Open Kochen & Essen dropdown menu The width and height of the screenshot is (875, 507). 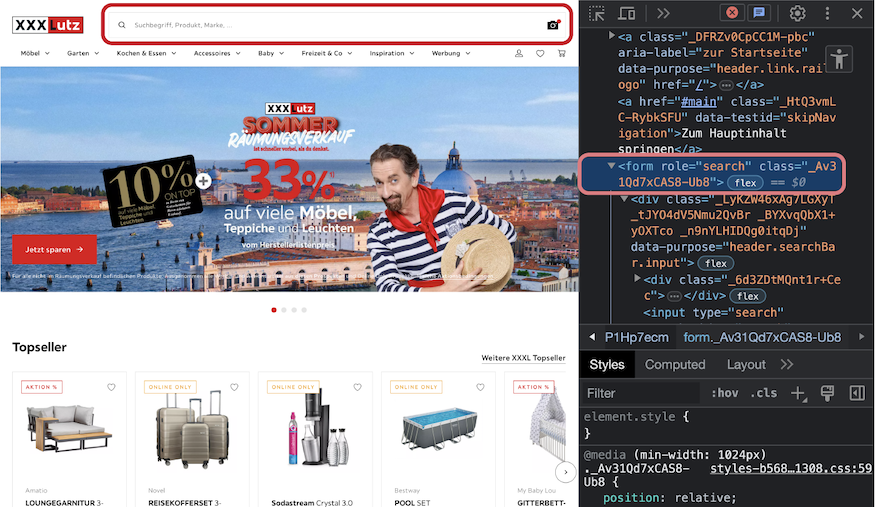pyautogui.click(x=146, y=54)
